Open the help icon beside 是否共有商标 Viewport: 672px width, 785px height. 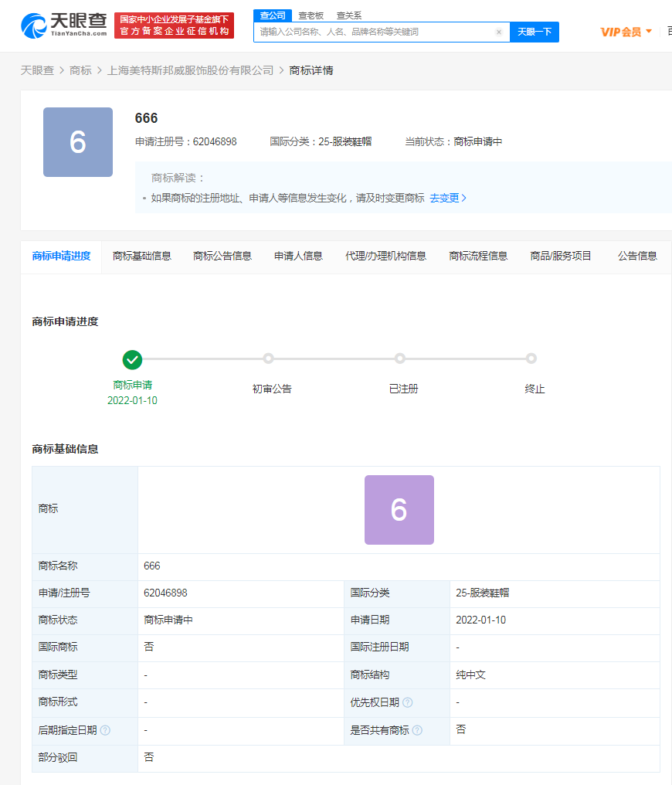[418, 729]
